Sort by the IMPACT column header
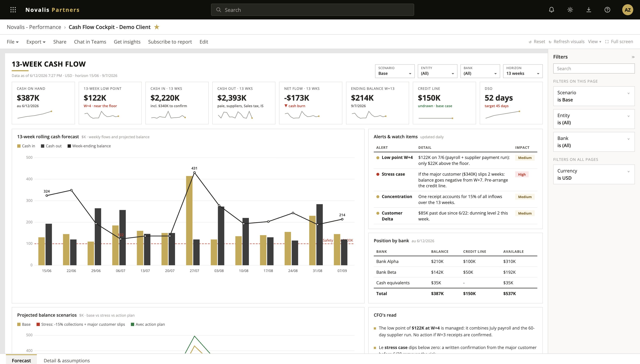Image resolution: width=640 pixels, height=364 pixels. coord(522,148)
